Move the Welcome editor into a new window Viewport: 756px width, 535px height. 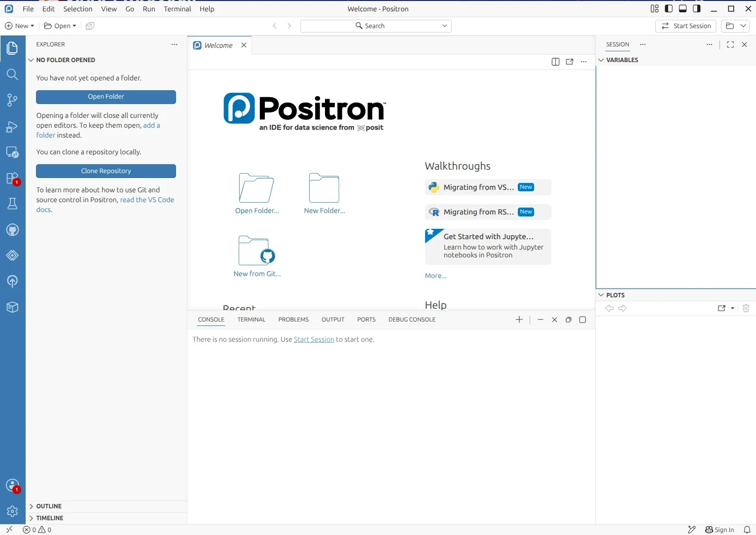tap(570, 62)
